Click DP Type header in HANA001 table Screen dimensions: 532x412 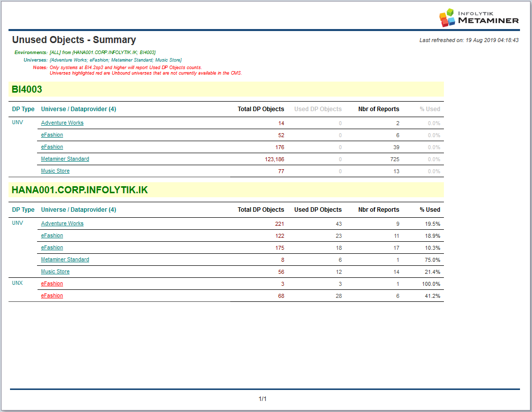tap(23, 210)
